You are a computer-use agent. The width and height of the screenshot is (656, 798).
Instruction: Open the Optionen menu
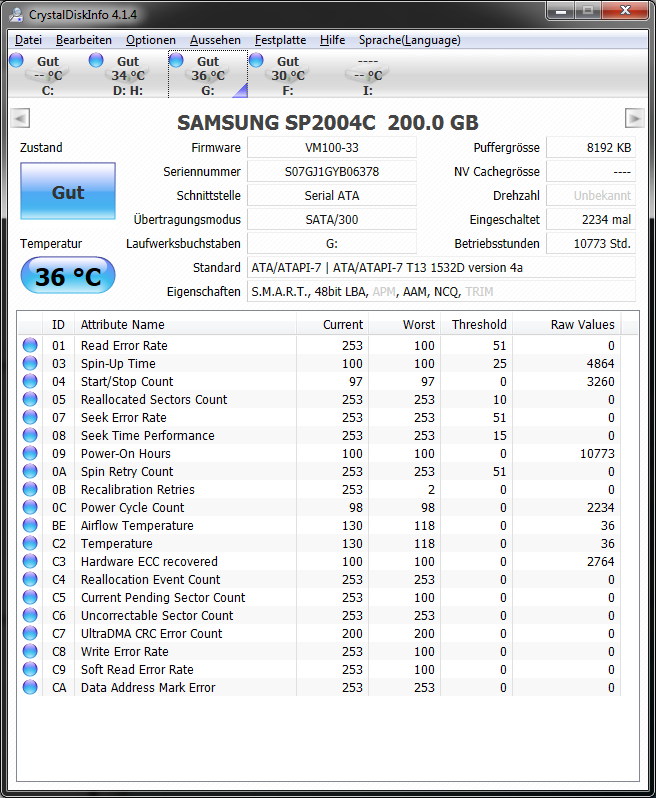[151, 40]
